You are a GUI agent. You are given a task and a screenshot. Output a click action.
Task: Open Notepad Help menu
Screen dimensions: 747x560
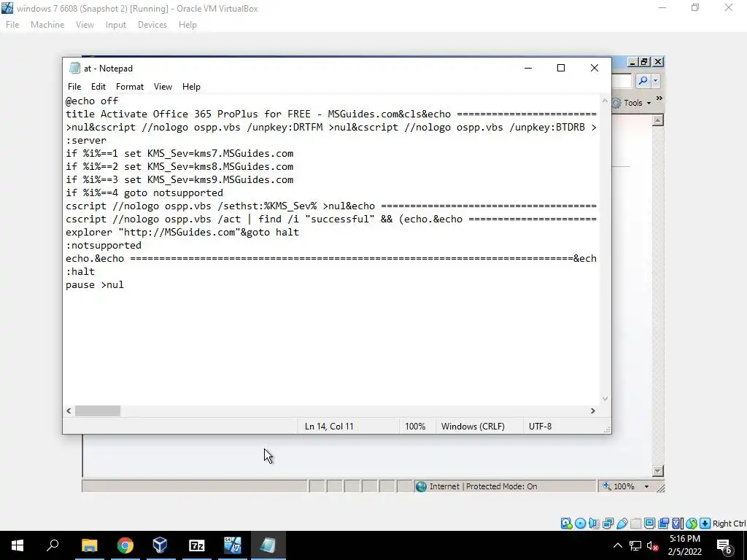click(191, 87)
